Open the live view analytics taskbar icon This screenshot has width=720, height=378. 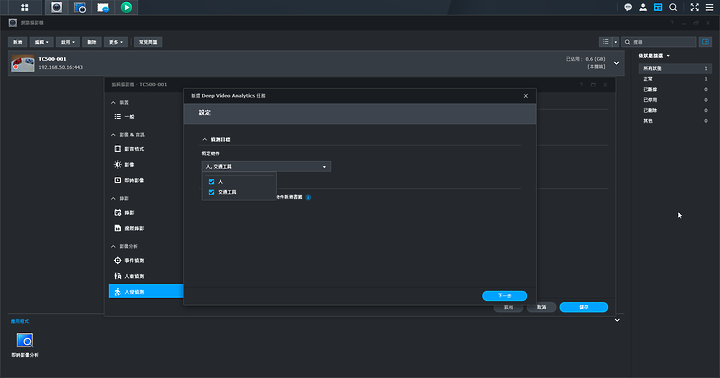pos(80,7)
